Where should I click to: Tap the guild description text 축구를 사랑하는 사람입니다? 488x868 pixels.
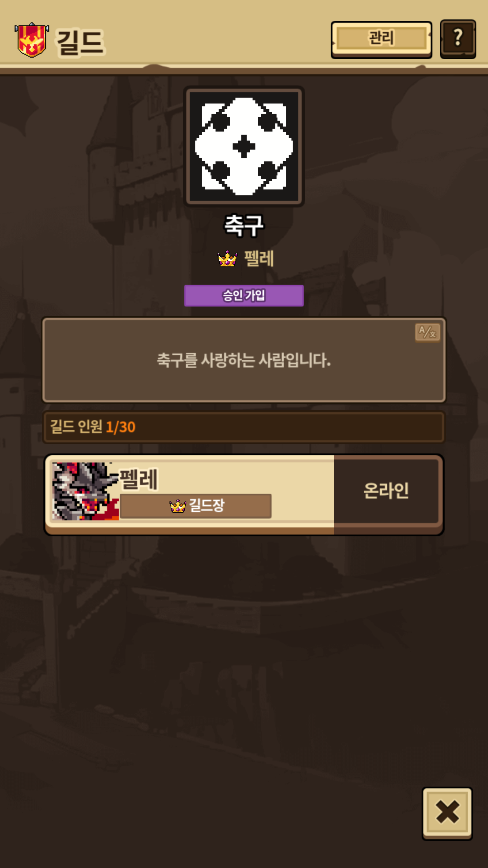tap(244, 360)
